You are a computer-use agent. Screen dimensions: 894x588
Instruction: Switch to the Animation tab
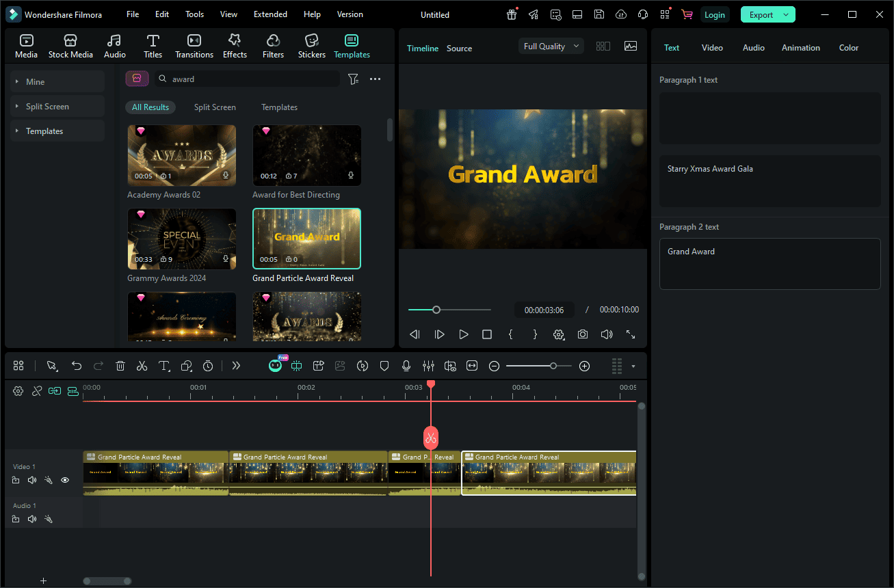click(800, 47)
